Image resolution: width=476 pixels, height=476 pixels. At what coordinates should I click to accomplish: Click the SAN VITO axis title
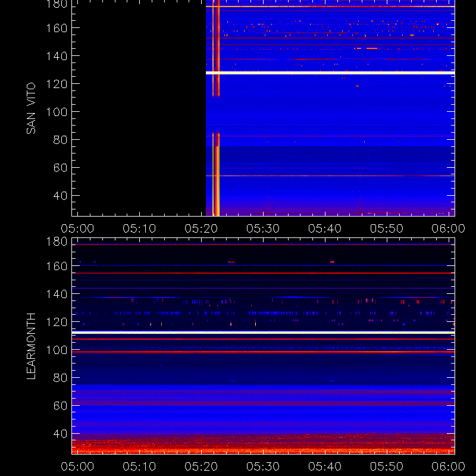click(31, 108)
